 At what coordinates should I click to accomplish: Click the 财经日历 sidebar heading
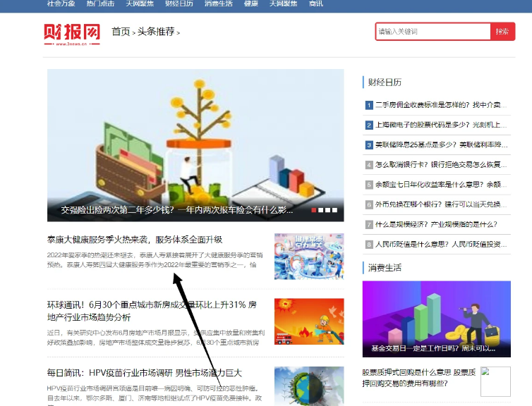pos(385,82)
